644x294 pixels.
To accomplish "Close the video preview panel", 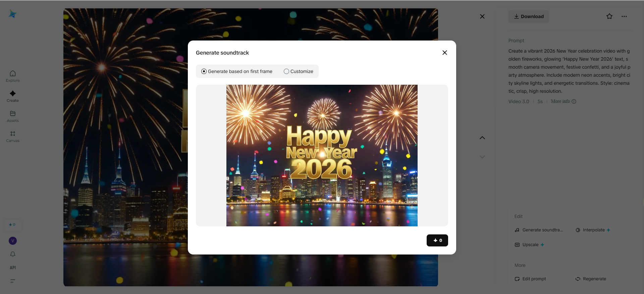I will tap(482, 16).
